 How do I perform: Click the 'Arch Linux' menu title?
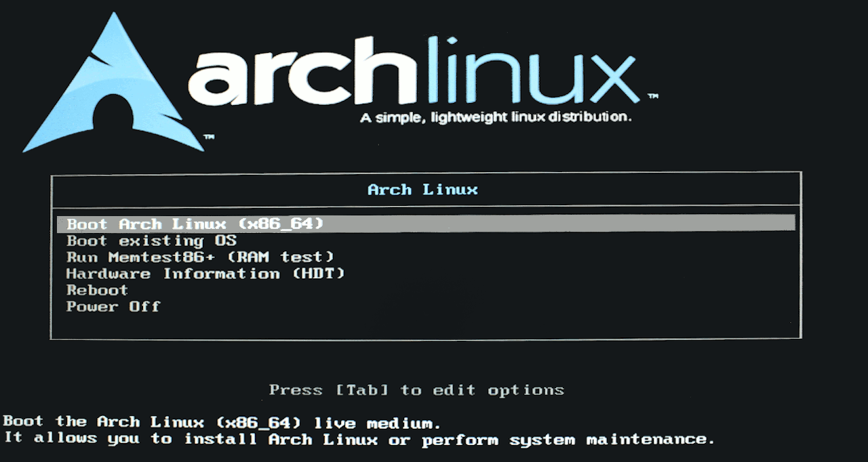point(424,190)
